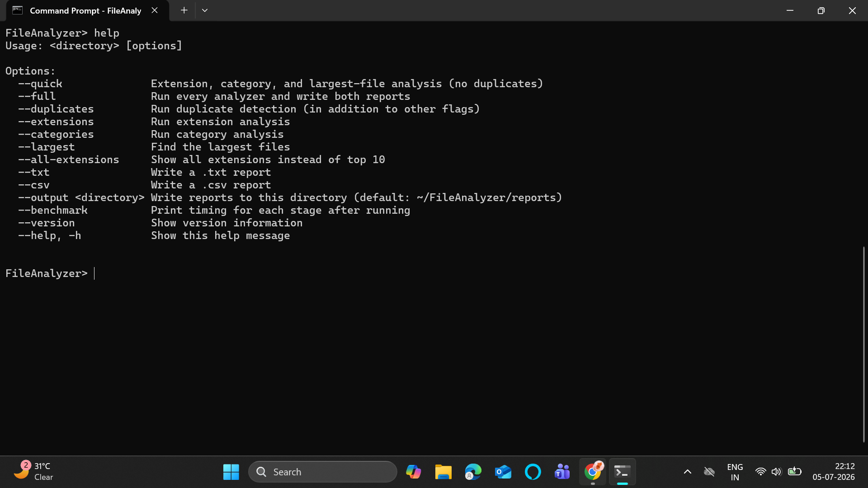The width and height of the screenshot is (868, 488).
Task: Switch the ENG IN input language
Action: click(735, 472)
